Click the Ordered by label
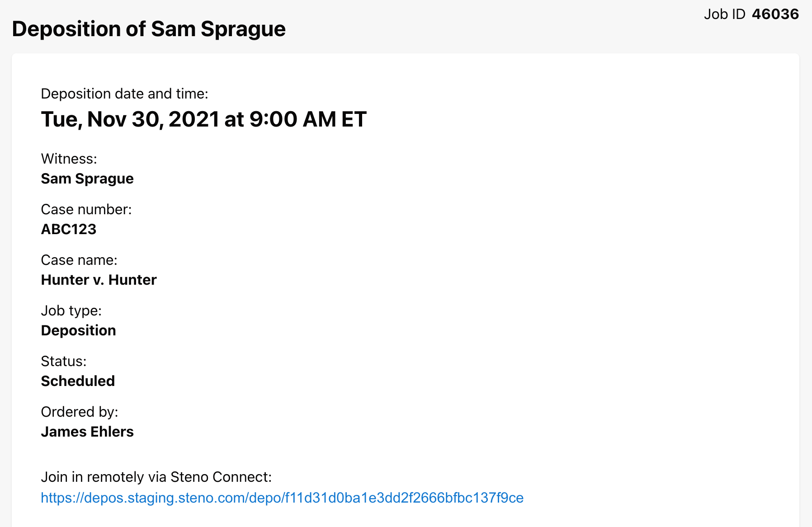 click(80, 412)
